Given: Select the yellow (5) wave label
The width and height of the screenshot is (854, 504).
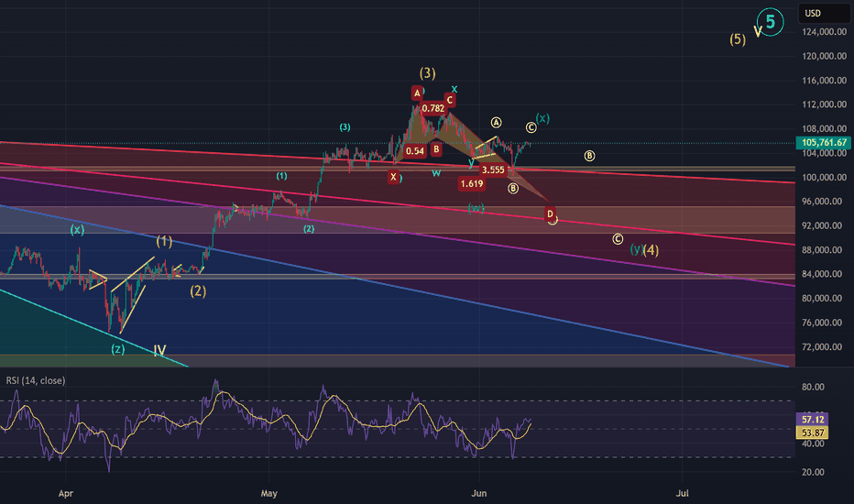Looking at the screenshot, I should coord(738,39).
